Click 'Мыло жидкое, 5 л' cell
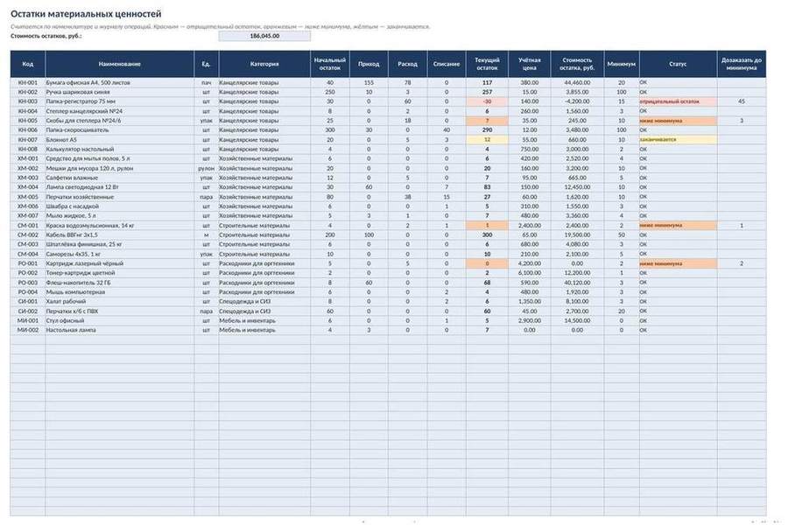Viewport: 788px width, 532px height. pyautogui.click(x=120, y=216)
